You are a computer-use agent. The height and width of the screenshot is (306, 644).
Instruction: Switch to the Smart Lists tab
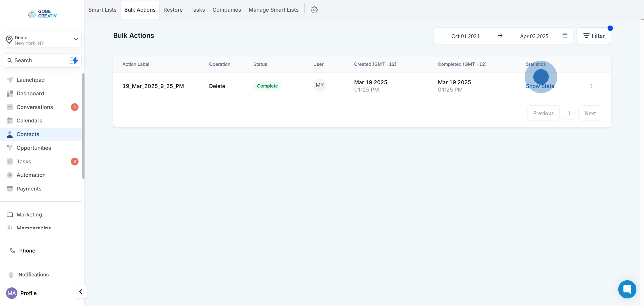(102, 10)
